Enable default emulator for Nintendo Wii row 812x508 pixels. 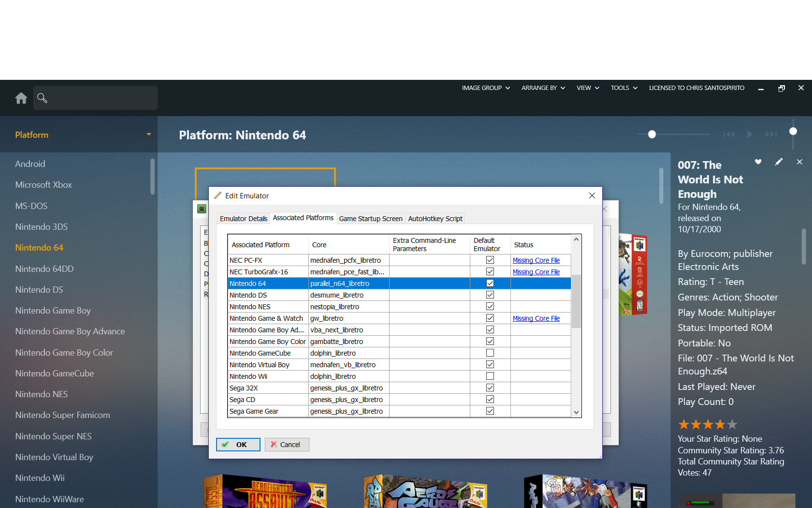490,376
